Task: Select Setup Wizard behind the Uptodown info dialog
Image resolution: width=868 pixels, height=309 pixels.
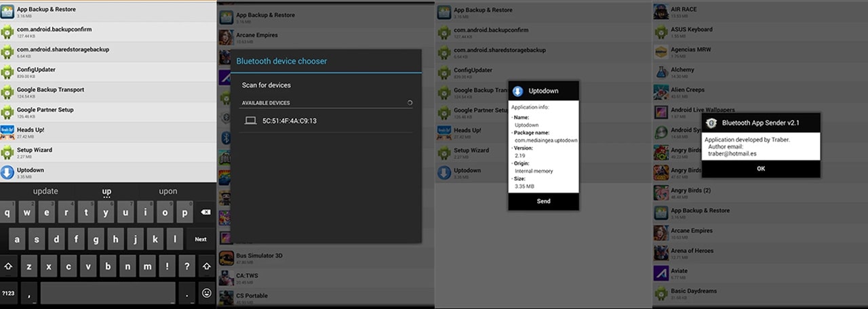Action: [471, 152]
